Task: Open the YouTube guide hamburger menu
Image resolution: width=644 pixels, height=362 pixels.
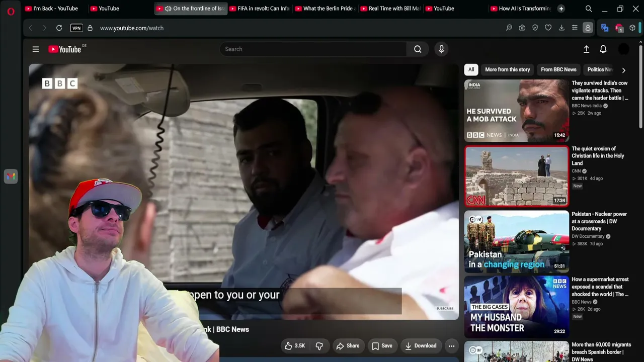Action: (36, 49)
